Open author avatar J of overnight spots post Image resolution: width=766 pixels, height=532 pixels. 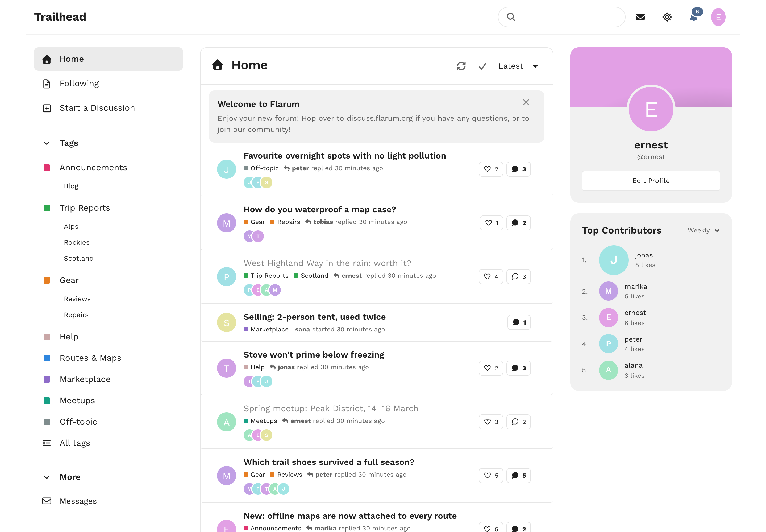coord(226,169)
